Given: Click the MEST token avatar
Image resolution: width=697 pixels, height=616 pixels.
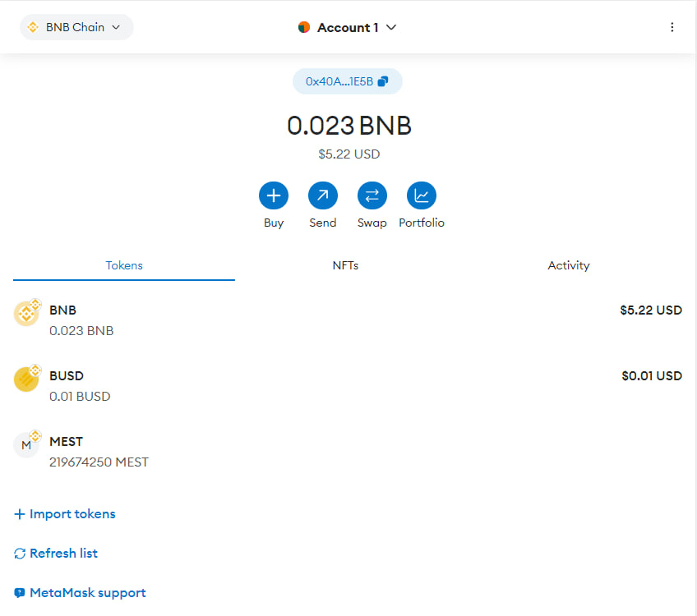Looking at the screenshot, I should point(26,445).
